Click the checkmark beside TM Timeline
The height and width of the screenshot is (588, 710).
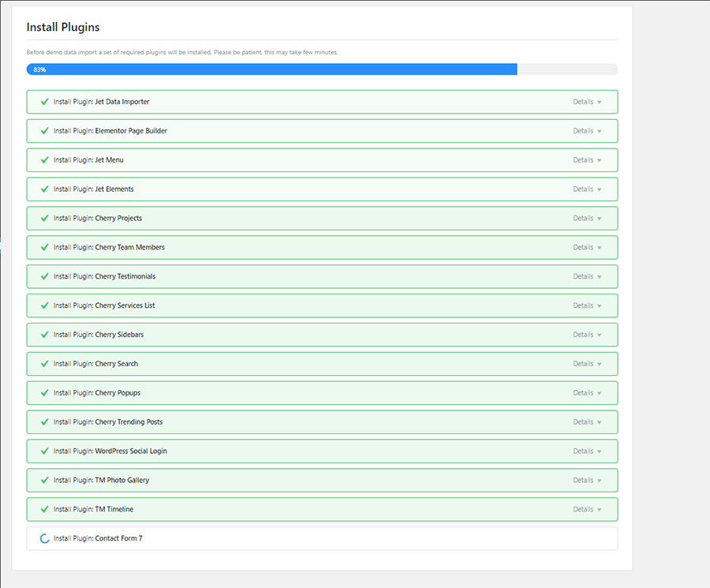44,509
